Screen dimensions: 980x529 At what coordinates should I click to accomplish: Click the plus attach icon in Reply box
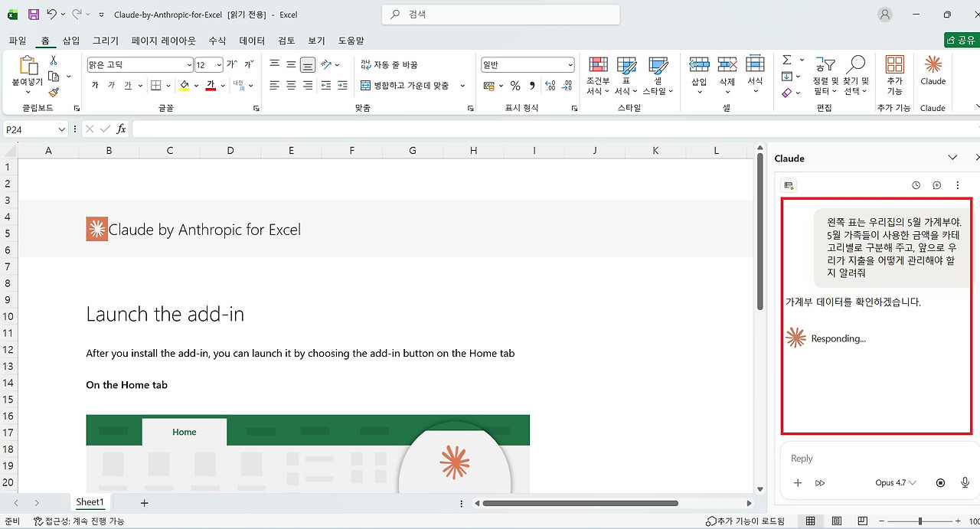click(798, 483)
